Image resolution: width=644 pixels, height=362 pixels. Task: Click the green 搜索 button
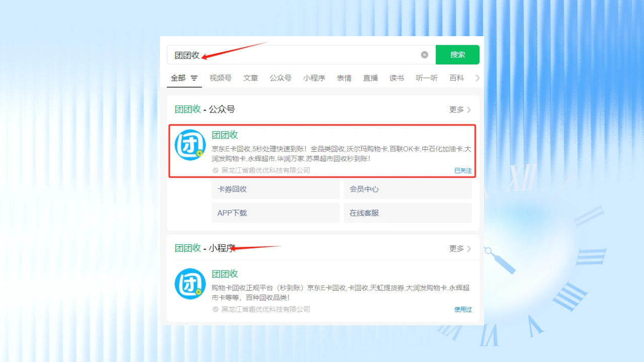(457, 55)
